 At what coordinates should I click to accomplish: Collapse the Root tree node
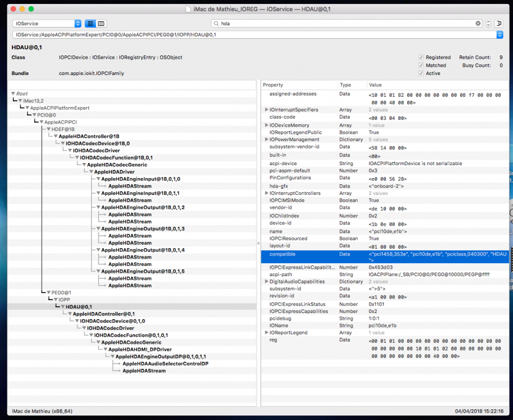coord(13,94)
